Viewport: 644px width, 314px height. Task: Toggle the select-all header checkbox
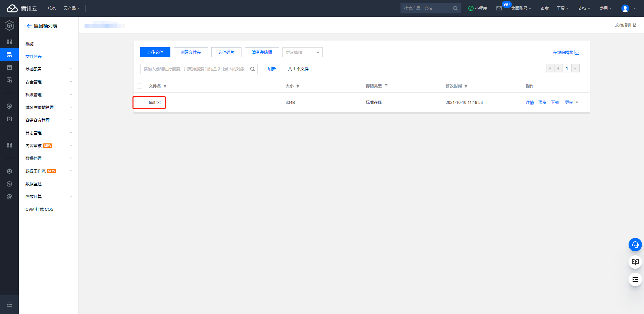140,86
